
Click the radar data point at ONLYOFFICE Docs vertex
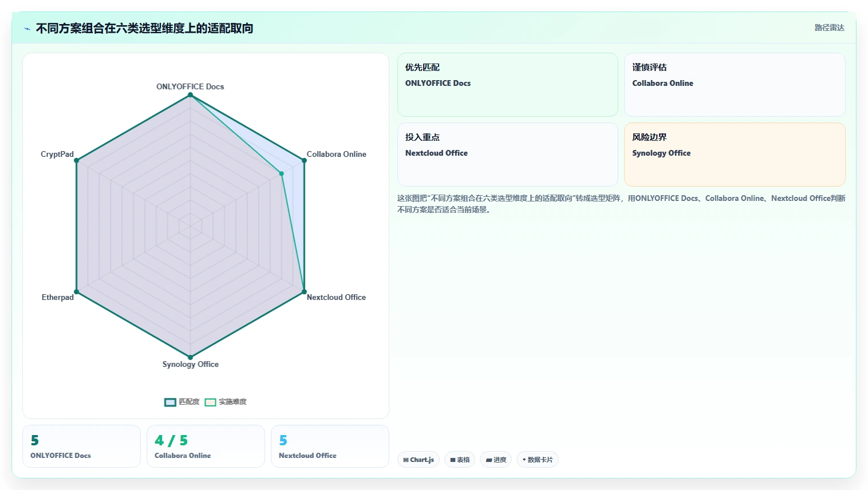(190, 94)
